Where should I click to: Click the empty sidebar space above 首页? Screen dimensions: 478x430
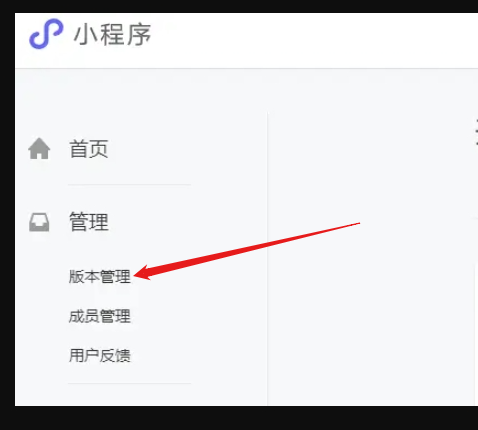[x=140, y=100]
